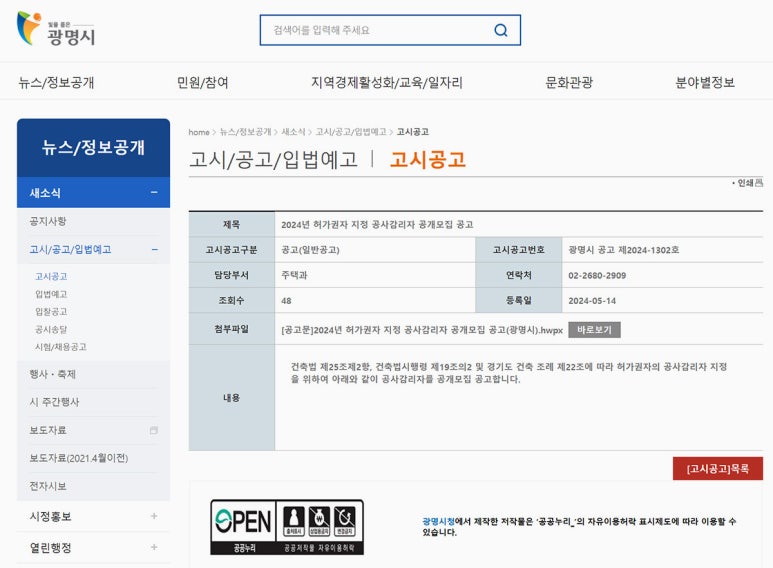Click the 공고번호 value 제2024-1302호
This screenshot has height=568, width=773.
651,250
